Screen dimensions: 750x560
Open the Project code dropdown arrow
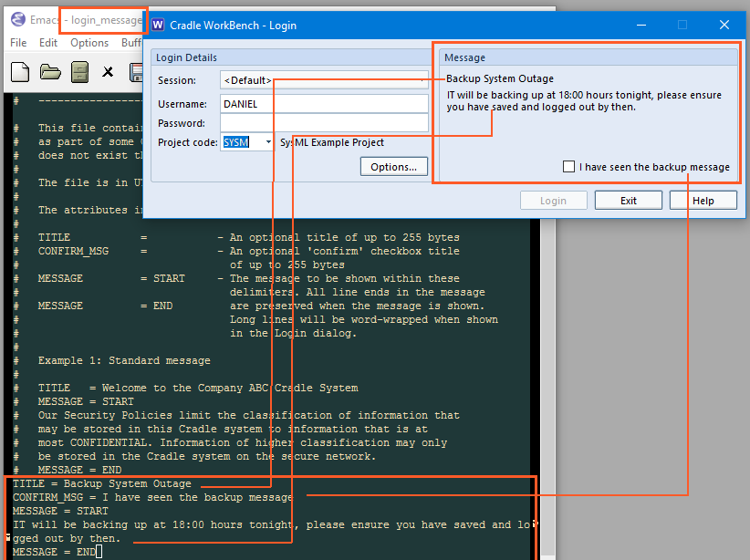[x=268, y=142]
